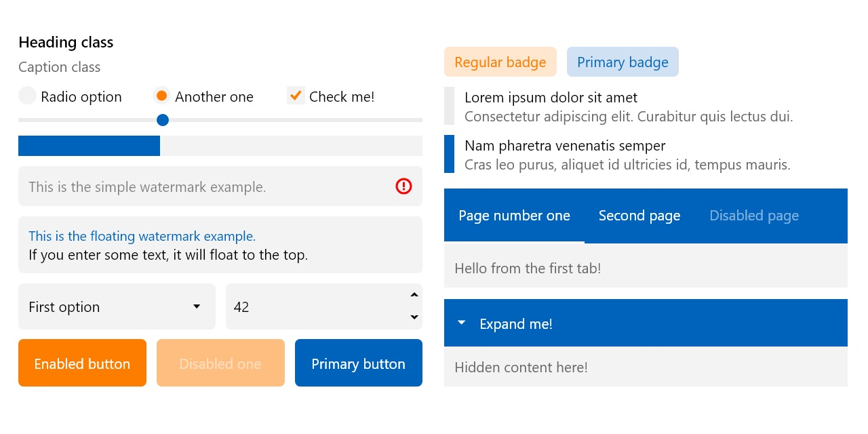Select the 'Nam pharetra venenatis semper' list item

tap(627, 155)
